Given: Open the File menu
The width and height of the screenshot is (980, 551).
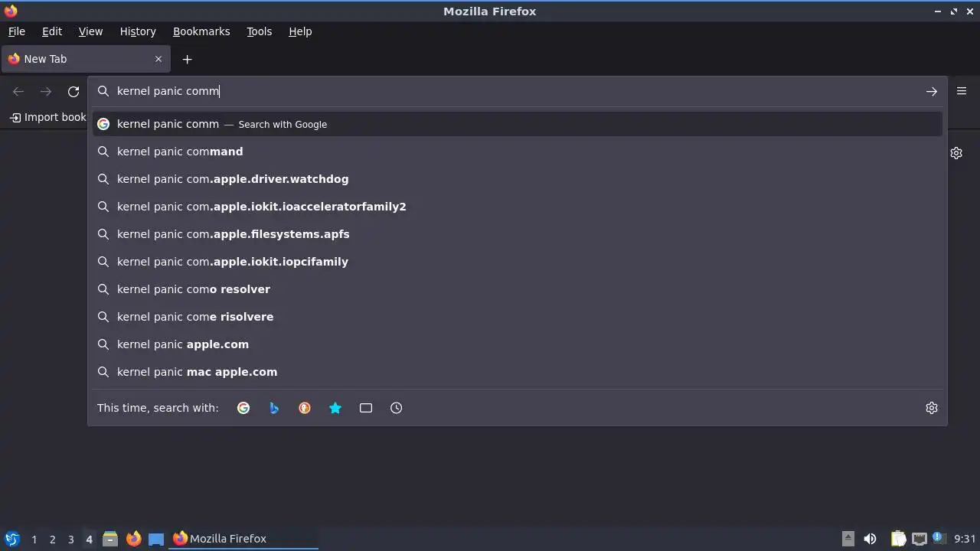Looking at the screenshot, I should pyautogui.click(x=17, y=31).
